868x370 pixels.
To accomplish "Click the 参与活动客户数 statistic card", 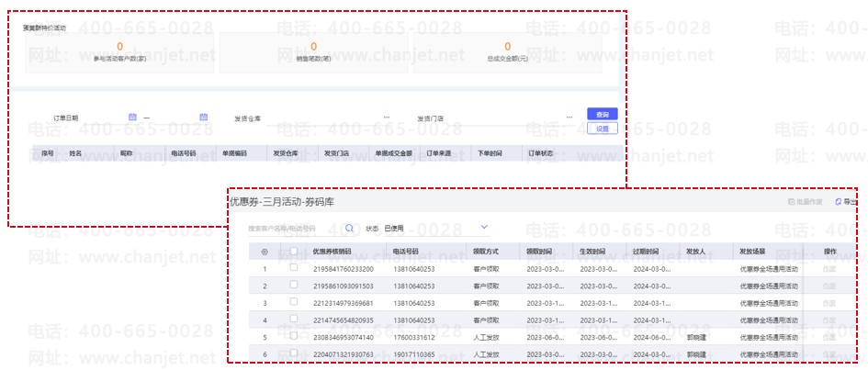I will point(120,52).
